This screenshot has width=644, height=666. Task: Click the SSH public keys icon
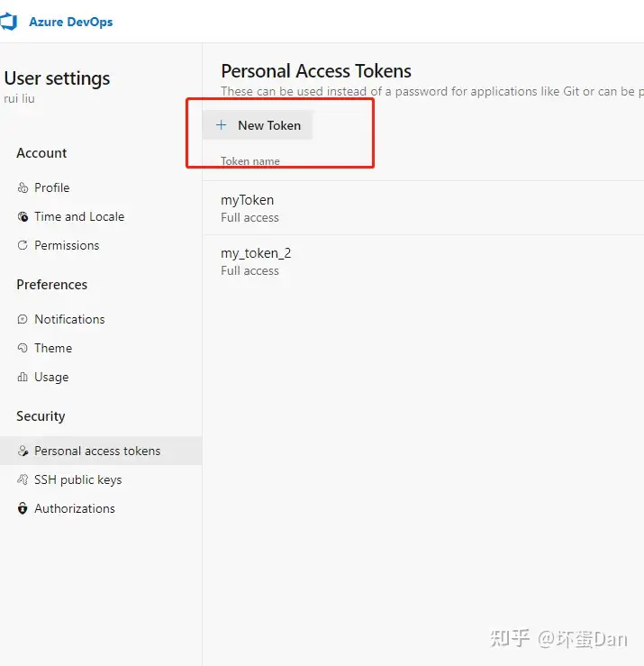click(x=23, y=479)
